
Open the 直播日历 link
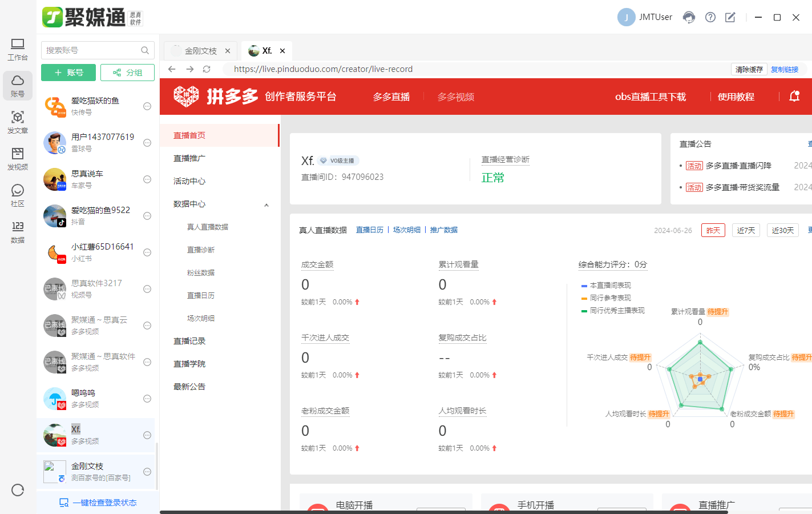pyautogui.click(x=370, y=229)
